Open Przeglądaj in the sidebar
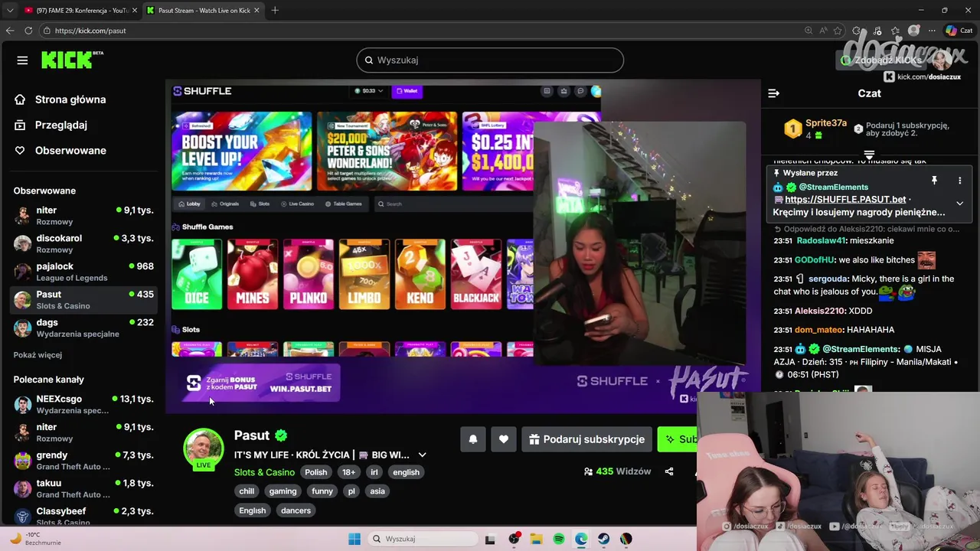This screenshot has height=551, width=980. [61, 125]
